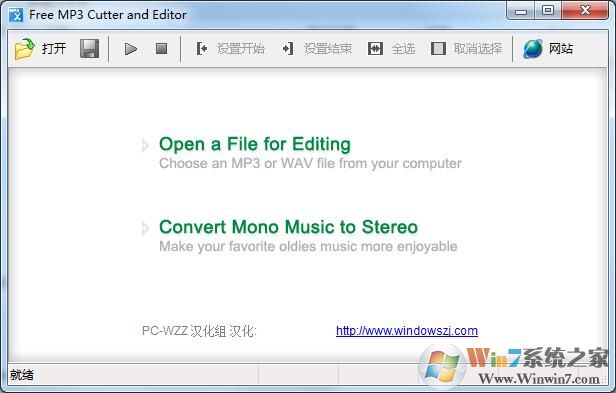Start playback with the play triangle

click(x=130, y=49)
